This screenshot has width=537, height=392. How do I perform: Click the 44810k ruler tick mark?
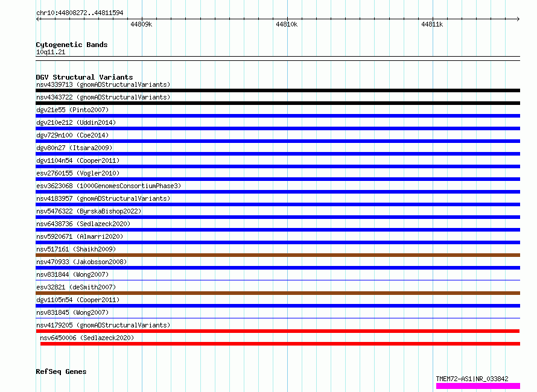pyautogui.click(x=287, y=19)
